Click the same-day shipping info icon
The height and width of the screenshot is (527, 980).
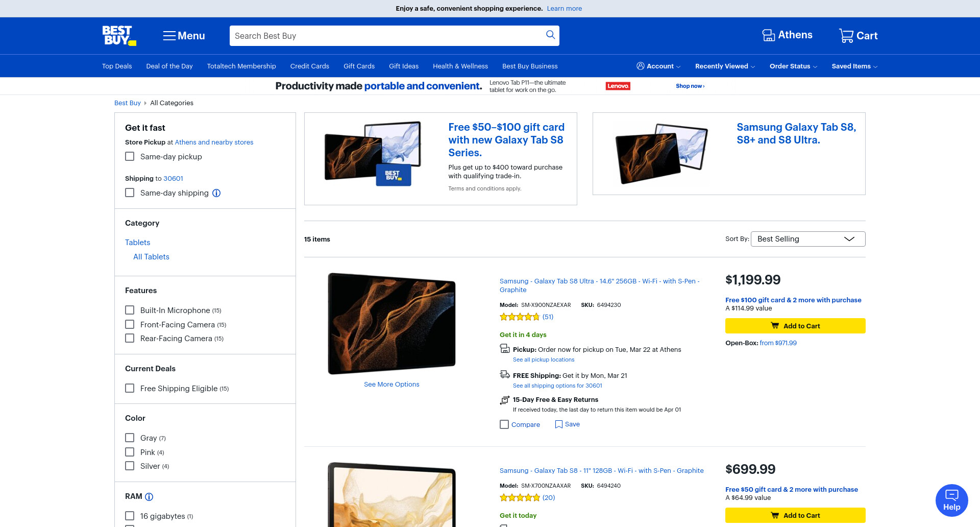[x=216, y=193]
